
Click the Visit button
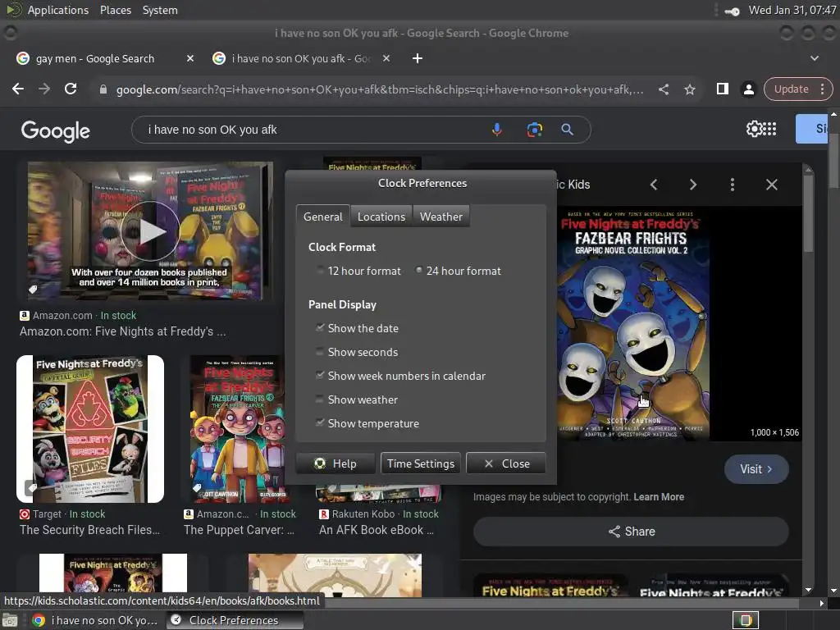756,469
